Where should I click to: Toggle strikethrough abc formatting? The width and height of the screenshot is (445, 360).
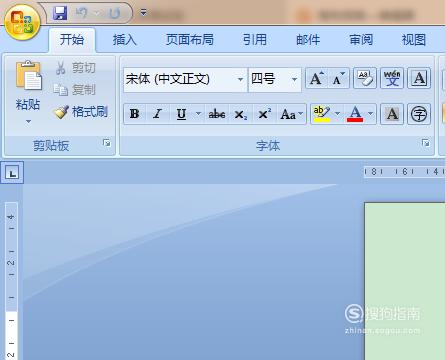tap(217, 114)
